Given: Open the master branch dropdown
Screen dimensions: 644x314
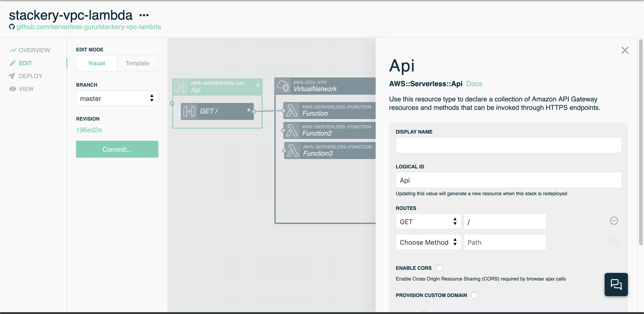Looking at the screenshot, I should click(117, 98).
